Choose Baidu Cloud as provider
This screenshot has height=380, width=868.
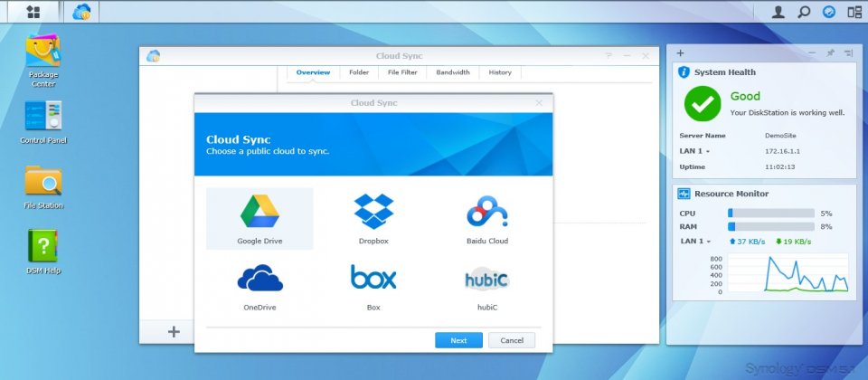tap(487, 218)
